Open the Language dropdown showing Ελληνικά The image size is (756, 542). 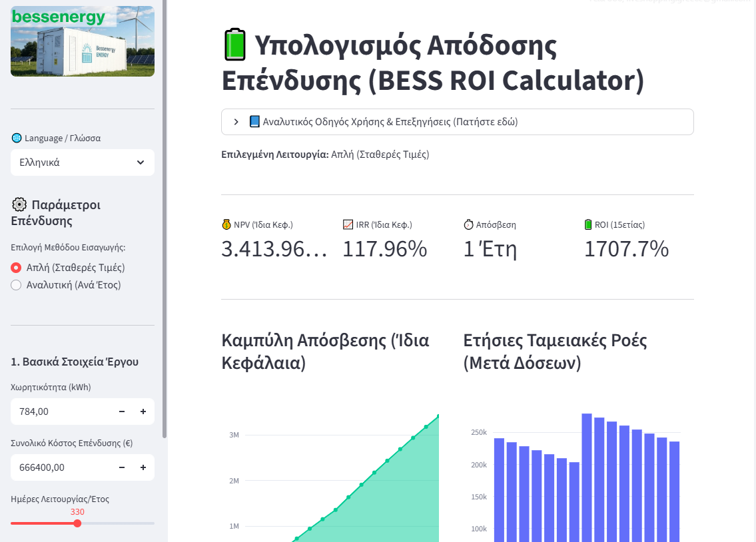pyautogui.click(x=83, y=162)
